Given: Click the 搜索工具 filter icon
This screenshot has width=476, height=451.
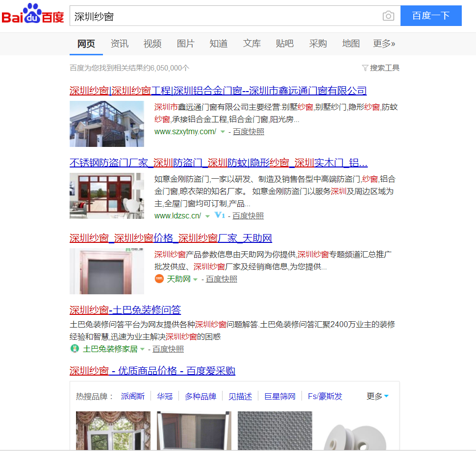Looking at the screenshot, I should click(x=365, y=68).
